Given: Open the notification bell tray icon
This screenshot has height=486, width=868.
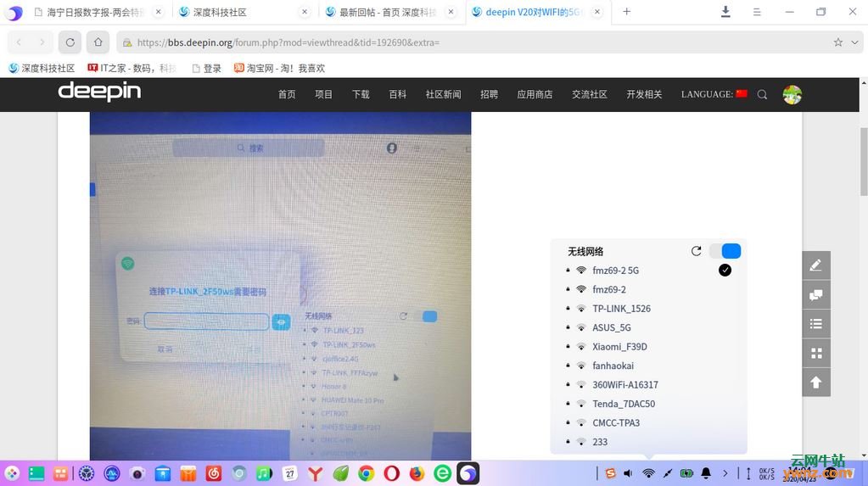Looking at the screenshot, I should pos(706,473).
